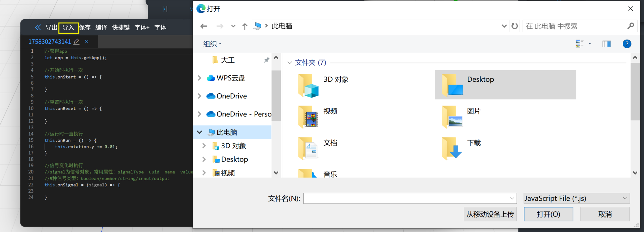Click the 从移动设备上传 button
644x232 pixels.
coord(490,214)
